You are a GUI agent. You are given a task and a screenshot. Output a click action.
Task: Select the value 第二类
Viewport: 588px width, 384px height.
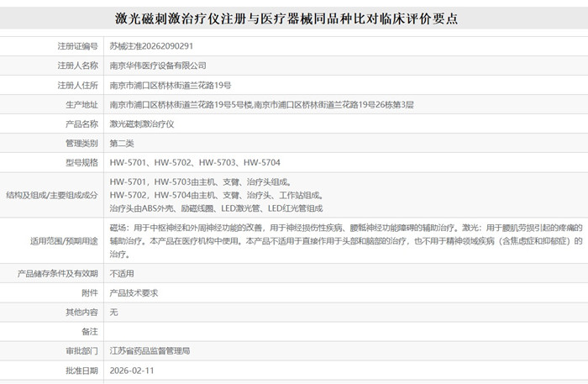[122, 143]
